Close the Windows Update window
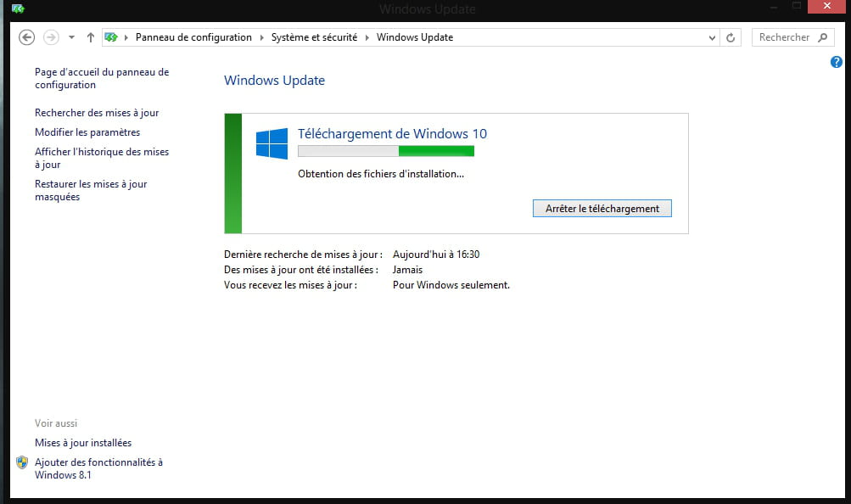 (x=826, y=7)
